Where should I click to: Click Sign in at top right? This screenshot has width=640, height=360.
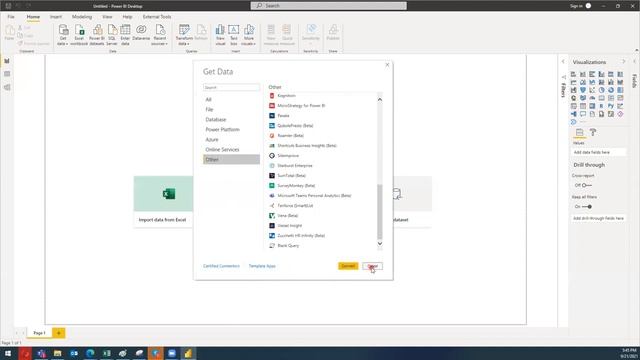point(576,6)
